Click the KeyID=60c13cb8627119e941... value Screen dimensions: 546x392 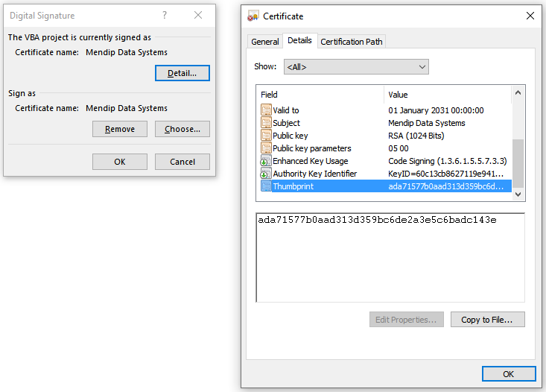click(x=446, y=174)
